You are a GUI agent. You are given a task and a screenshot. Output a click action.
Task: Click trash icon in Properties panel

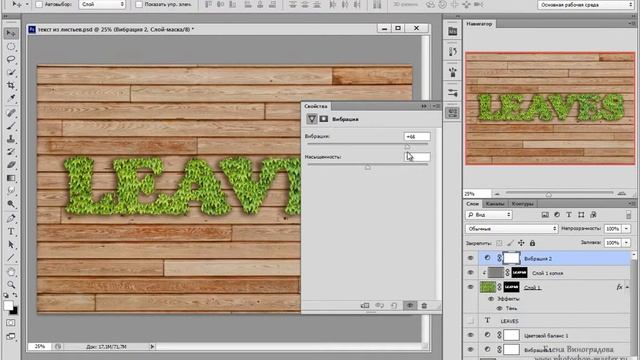424,305
